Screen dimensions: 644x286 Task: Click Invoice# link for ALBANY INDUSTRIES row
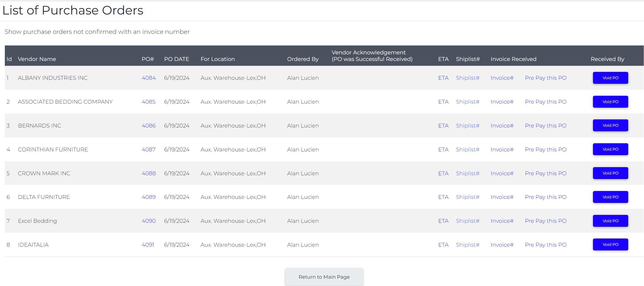click(502, 78)
